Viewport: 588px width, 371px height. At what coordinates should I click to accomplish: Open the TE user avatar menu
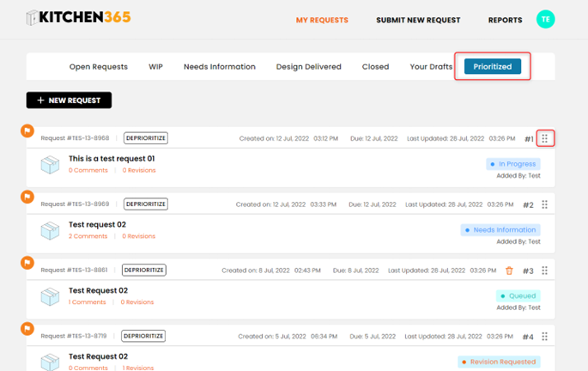coord(545,19)
